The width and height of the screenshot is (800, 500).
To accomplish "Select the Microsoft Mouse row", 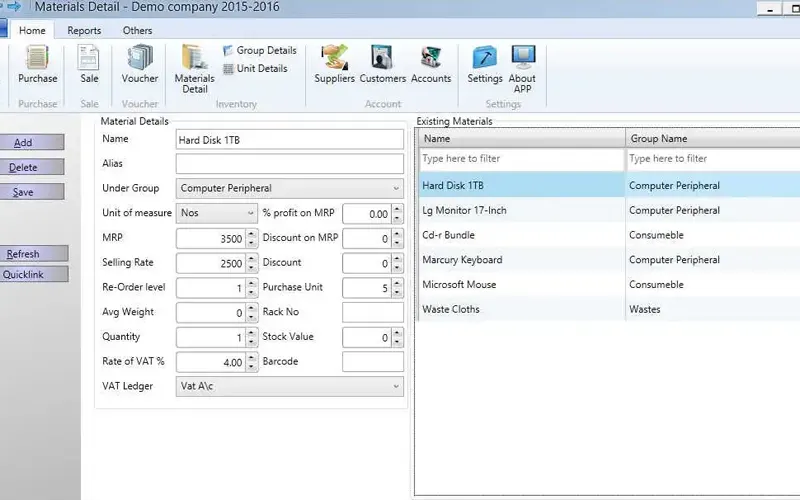I will 609,284.
